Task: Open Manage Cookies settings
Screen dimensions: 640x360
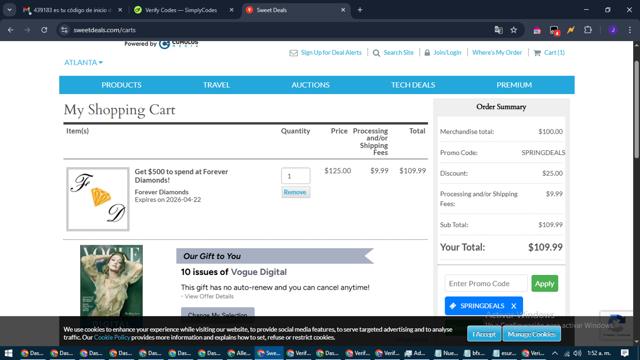Action: coord(531,334)
